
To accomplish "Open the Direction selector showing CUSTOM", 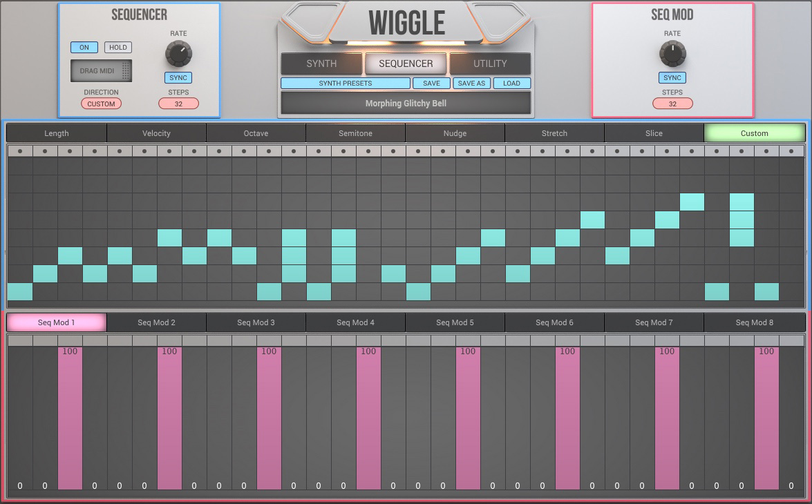I will pyautogui.click(x=101, y=104).
